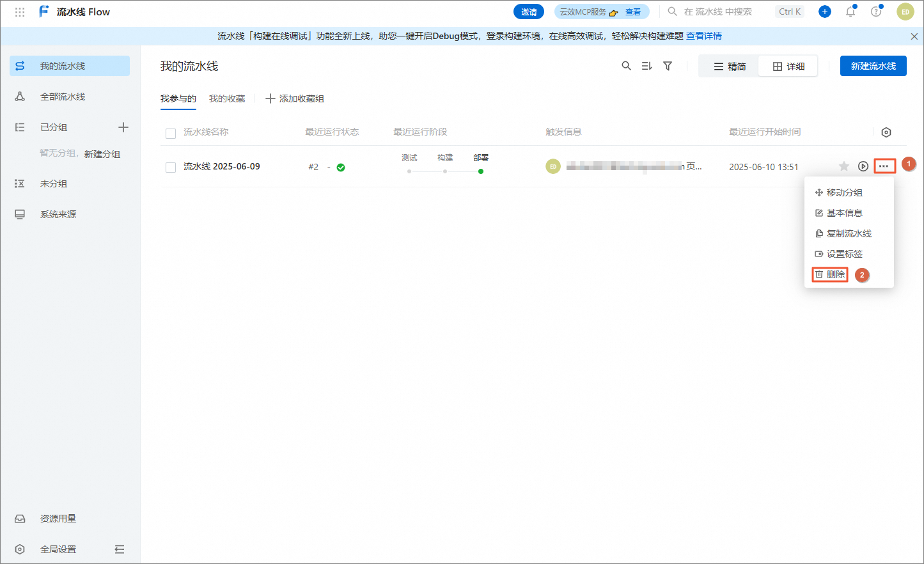Click the 邀请 button
924x564 pixels.
pyautogui.click(x=529, y=12)
